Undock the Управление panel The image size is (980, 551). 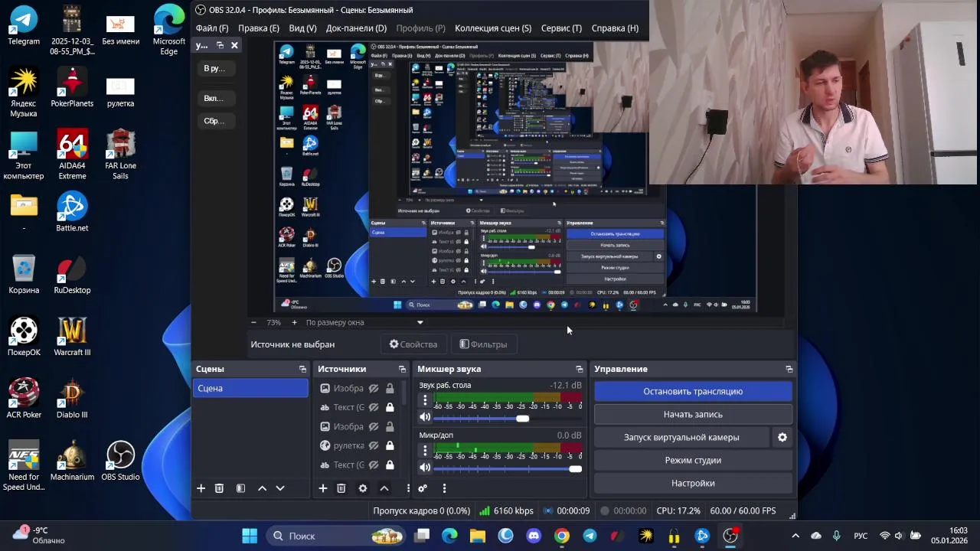point(789,369)
